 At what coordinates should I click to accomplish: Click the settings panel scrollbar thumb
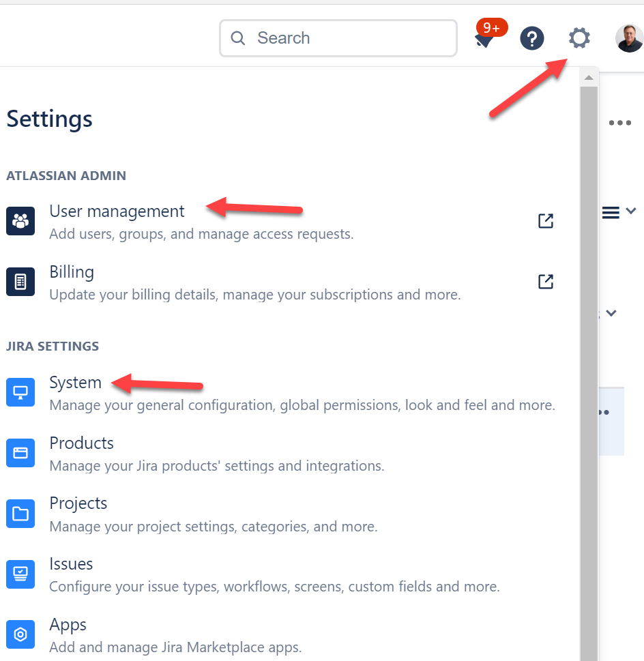589,374
